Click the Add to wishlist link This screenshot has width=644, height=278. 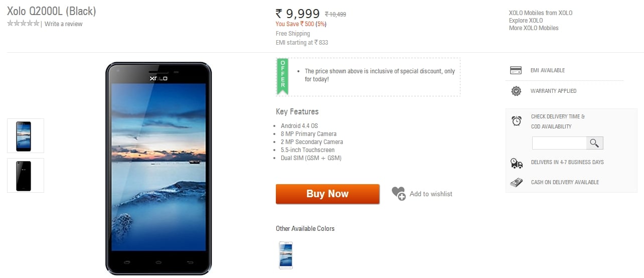431,194
